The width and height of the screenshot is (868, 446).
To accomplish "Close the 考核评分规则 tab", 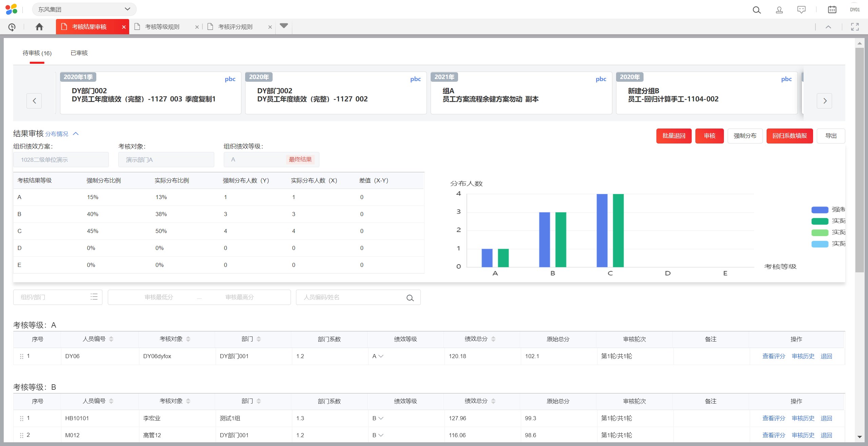I will click(x=270, y=27).
